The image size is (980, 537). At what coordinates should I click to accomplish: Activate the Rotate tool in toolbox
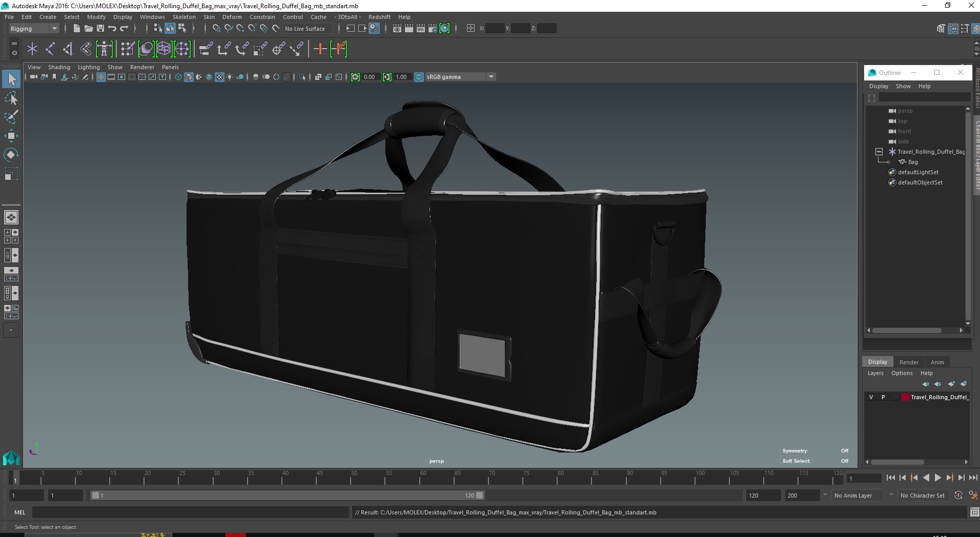click(x=11, y=154)
